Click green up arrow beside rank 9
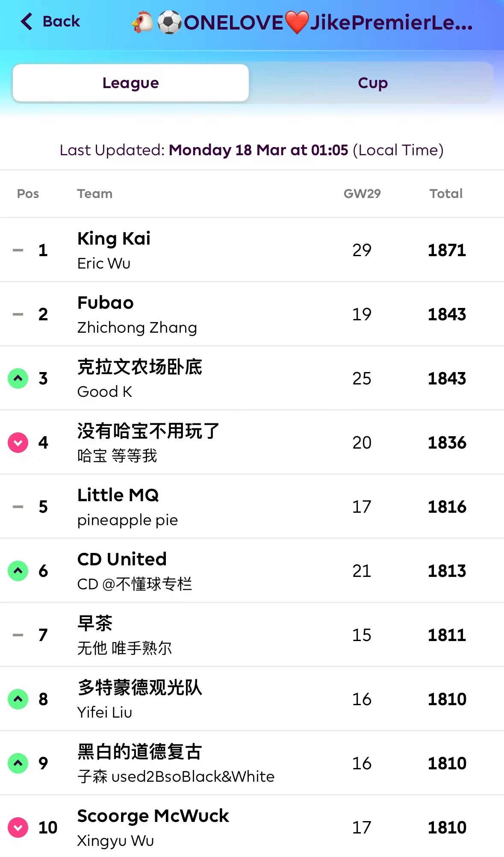The image size is (504, 857). point(18,763)
